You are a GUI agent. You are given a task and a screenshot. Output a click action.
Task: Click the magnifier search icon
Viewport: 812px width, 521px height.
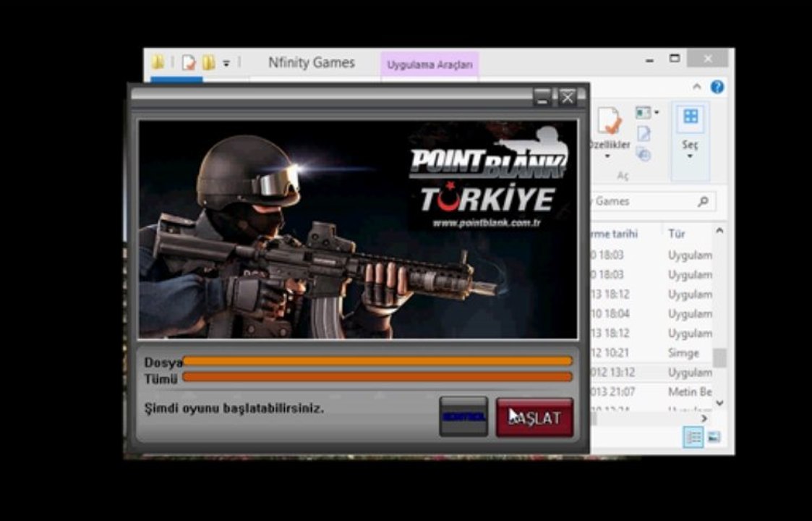click(x=704, y=201)
